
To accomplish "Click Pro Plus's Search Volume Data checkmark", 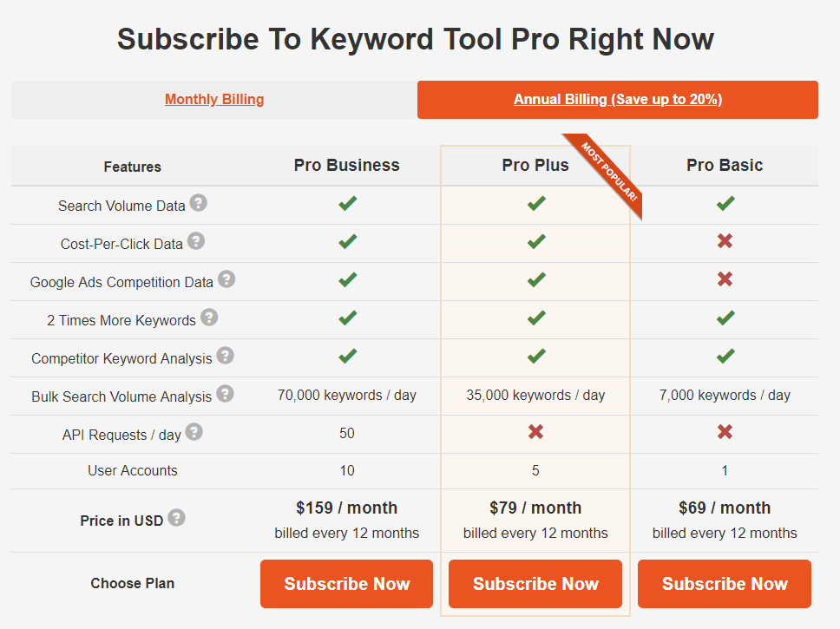I will coord(535,204).
